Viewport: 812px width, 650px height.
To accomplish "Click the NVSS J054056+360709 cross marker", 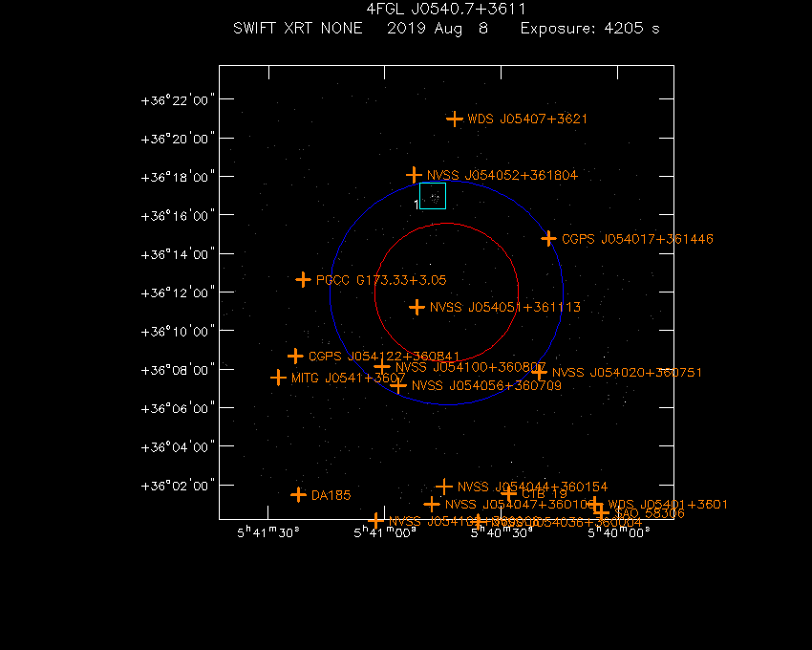I will coord(398,385).
